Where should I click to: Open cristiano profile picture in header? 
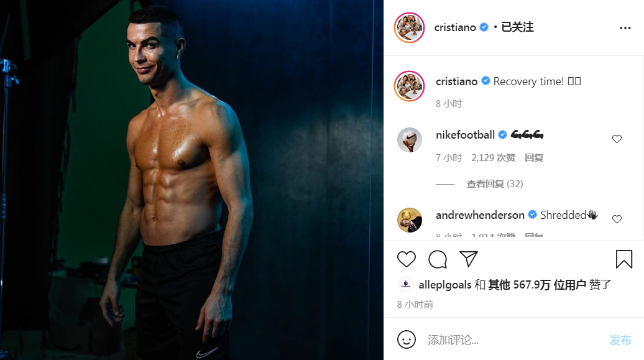(410, 27)
